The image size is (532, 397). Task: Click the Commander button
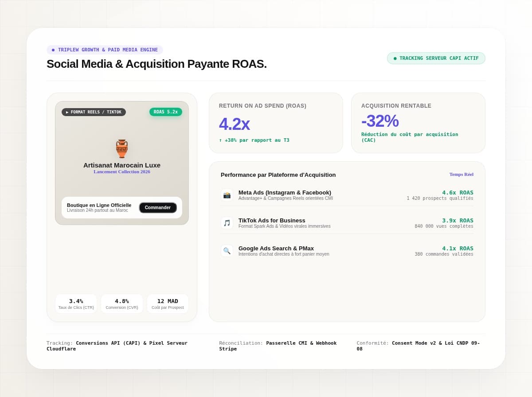158,207
